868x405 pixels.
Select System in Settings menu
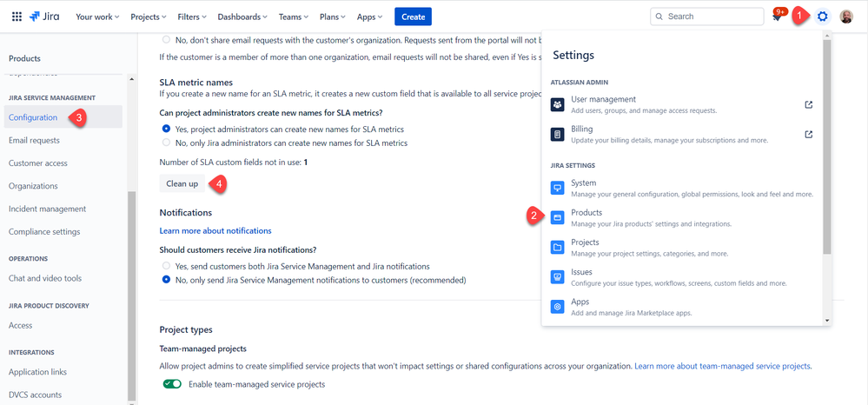tap(682, 188)
